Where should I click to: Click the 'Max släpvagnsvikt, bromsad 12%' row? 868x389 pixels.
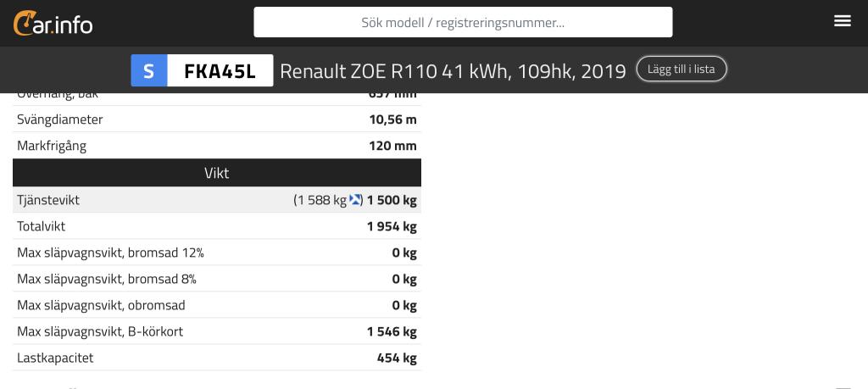pos(217,253)
